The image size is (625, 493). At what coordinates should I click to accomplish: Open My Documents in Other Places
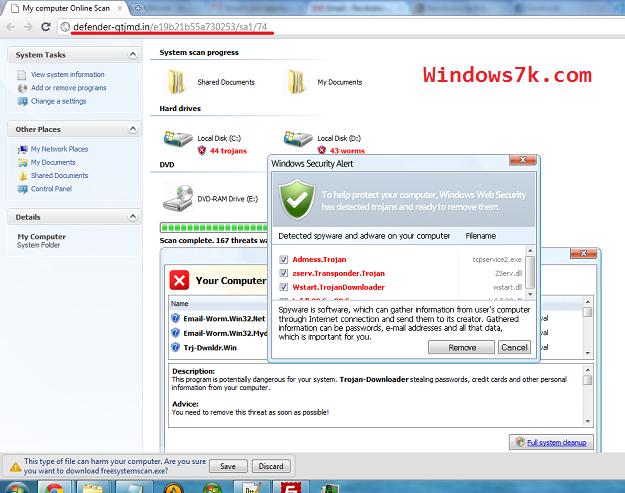pos(53,162)
